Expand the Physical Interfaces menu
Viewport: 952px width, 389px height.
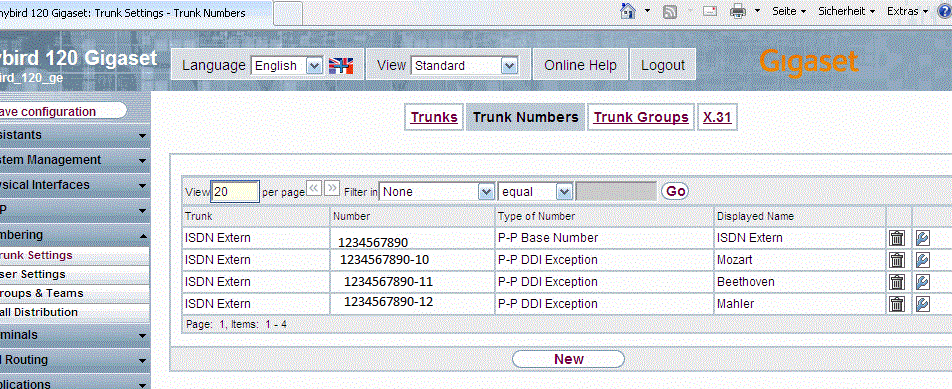[x=75, y=184]
